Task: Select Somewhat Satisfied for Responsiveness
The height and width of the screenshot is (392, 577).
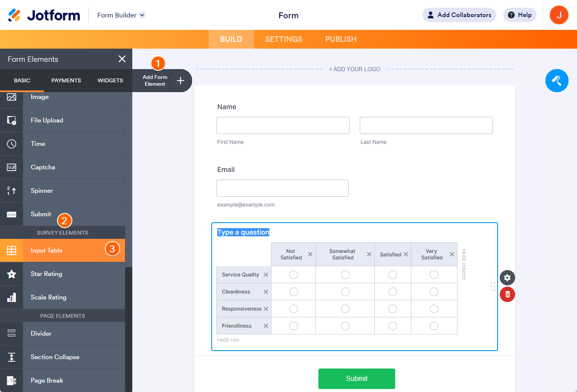Action: (345, 309)
